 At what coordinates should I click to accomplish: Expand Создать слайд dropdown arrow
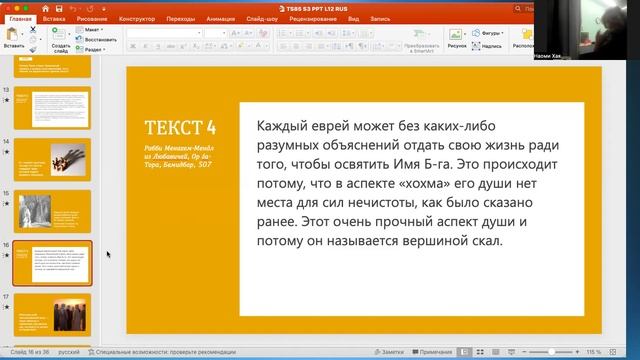[x=69, y=34]
